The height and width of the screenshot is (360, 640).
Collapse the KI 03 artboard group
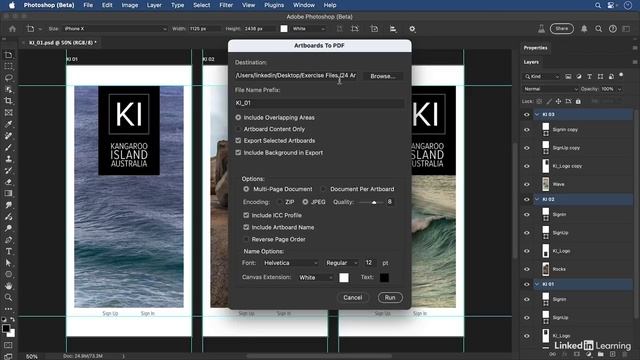[537, 114]
